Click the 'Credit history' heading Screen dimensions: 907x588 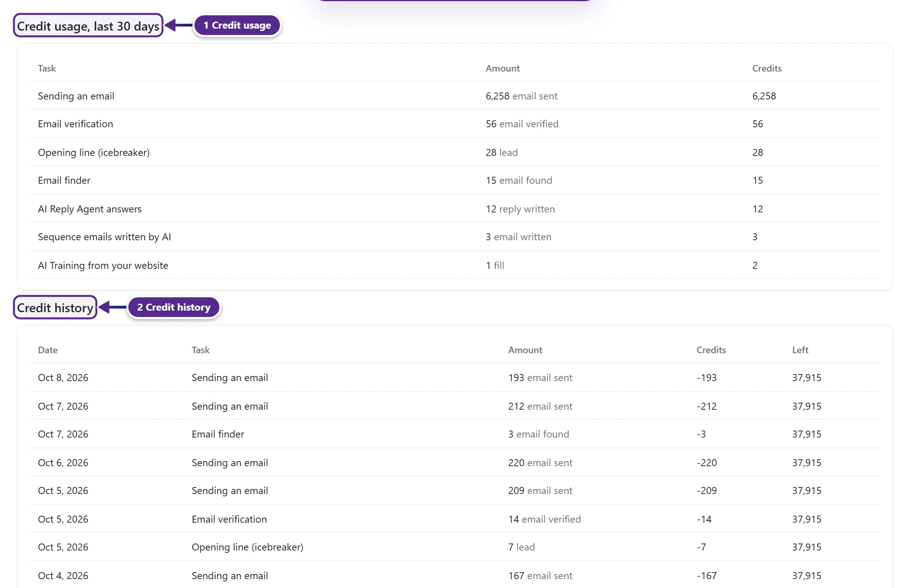pyautogui.click(x=55, y=308)
